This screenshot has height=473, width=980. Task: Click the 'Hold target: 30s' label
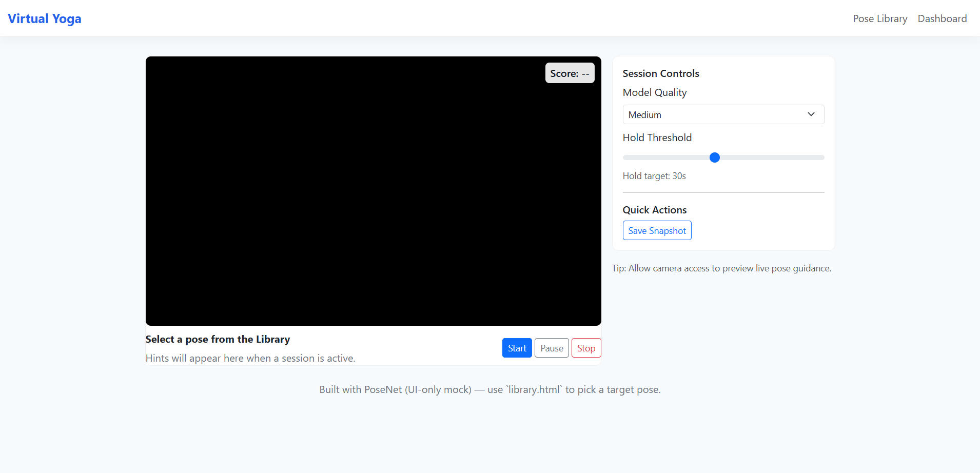point(654,176)
